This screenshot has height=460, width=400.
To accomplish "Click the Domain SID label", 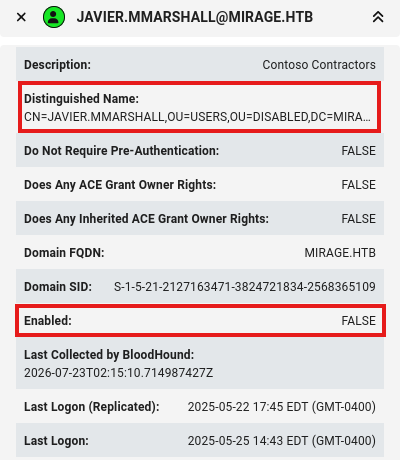I will 58,287.
